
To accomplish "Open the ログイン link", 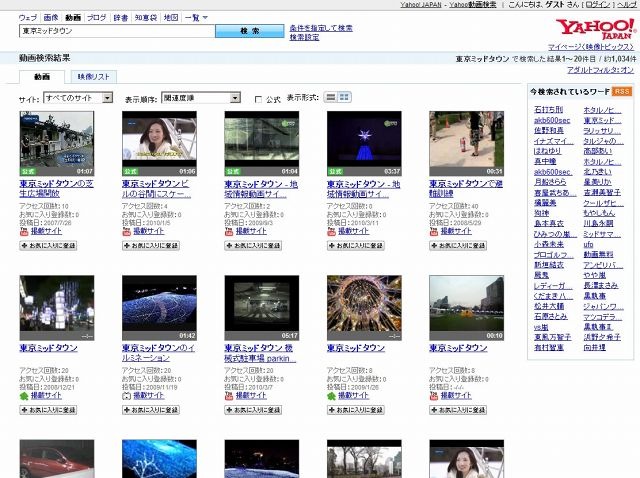I will (598, 4).
